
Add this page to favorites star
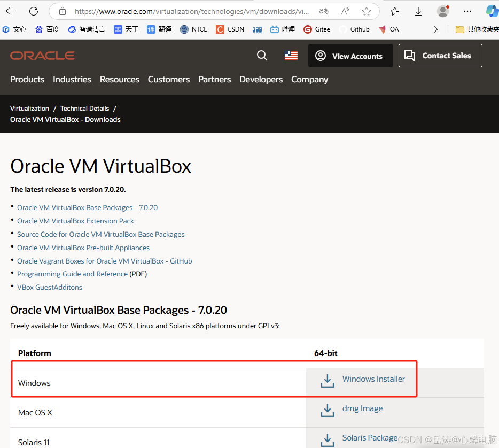[367, 11]
